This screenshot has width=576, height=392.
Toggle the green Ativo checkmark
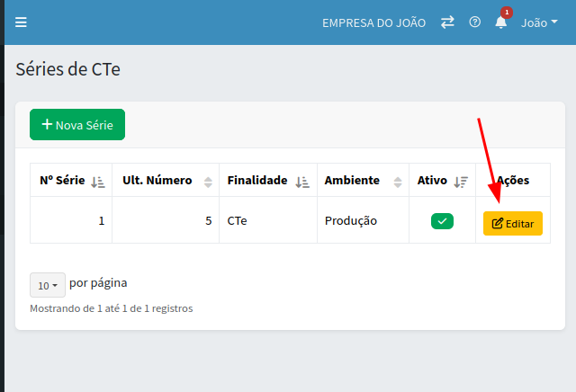442,221
